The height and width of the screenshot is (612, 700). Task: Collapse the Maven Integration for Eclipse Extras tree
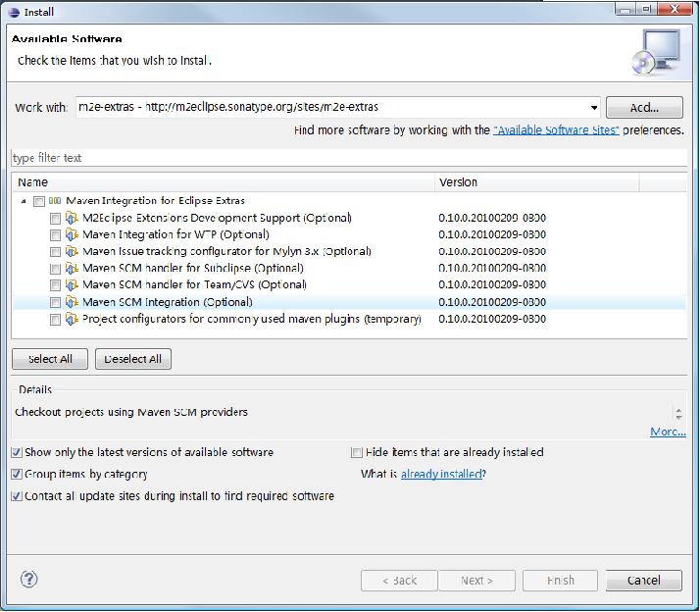(23, 201)
